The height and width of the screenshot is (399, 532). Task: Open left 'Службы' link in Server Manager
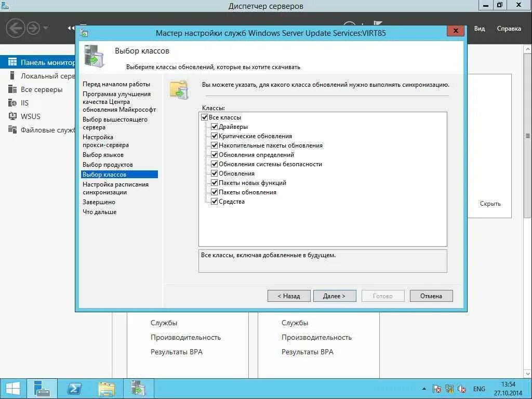click(x=164, y=323)
